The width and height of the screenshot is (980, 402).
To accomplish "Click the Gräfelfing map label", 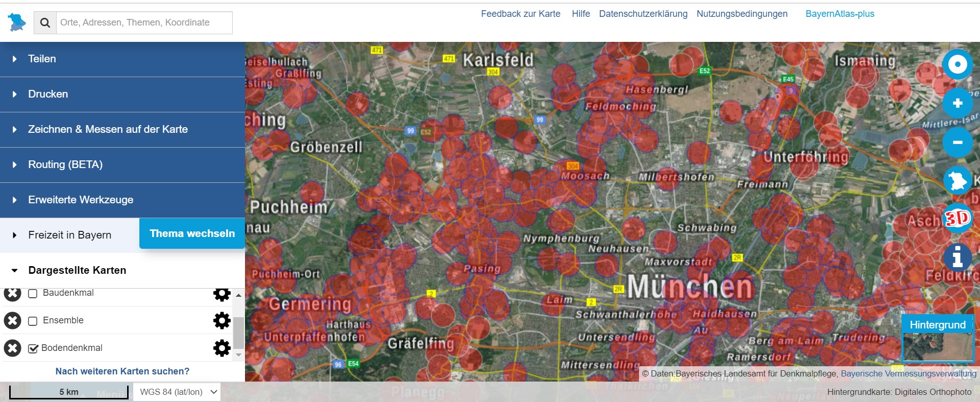I will [421, 344].
